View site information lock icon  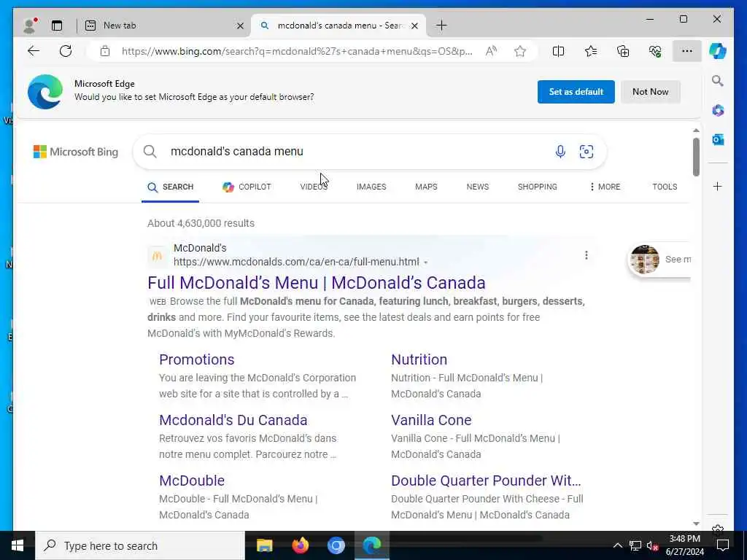[x=105, y=51]
